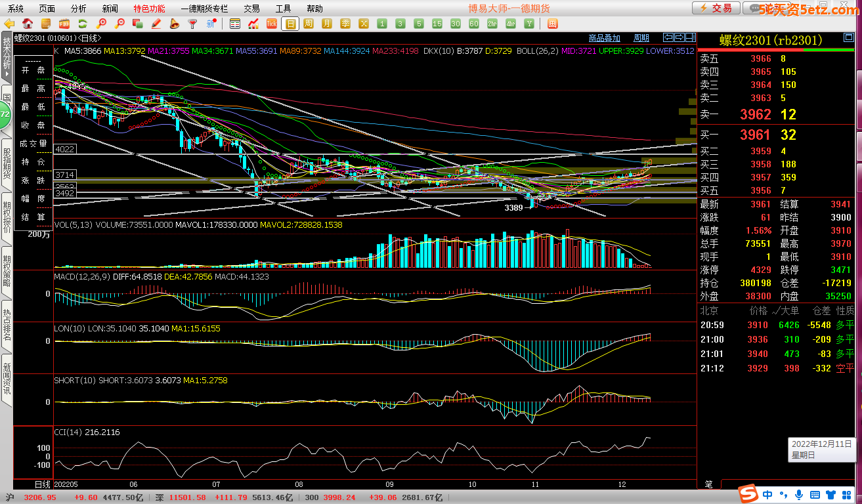Open the chart analysis icon
The height and width of the screenshot is (504, 862).
pyautogui.click(x=253, y=24)
